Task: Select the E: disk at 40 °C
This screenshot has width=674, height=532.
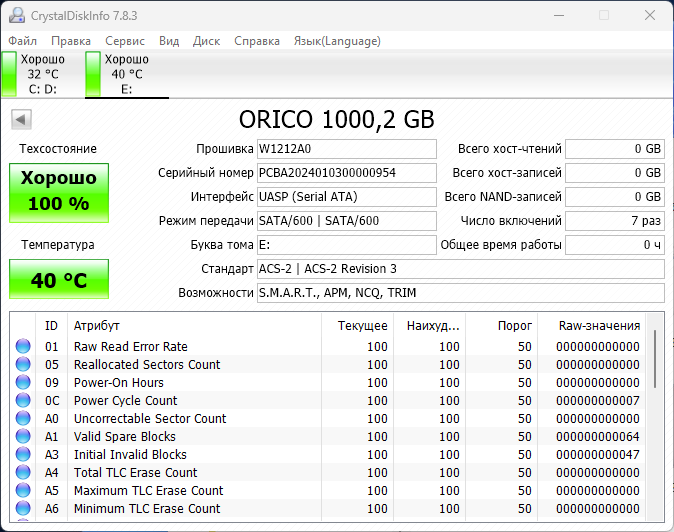Action: [126, 74]
